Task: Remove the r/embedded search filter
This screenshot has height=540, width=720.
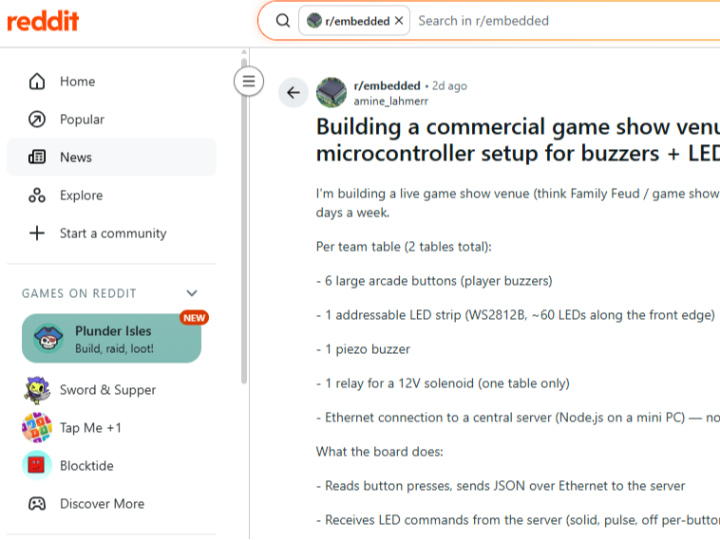Action: pyautogui.click(x=399, y=21)
